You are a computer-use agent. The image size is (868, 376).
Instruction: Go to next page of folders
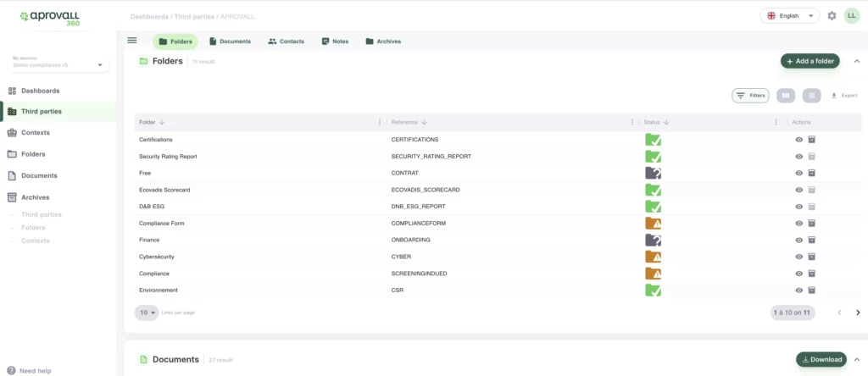[x=858, y=313]
